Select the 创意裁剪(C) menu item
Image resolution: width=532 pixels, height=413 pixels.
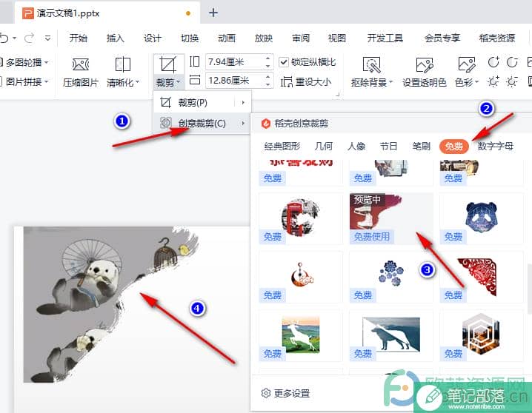pos(202,124)
